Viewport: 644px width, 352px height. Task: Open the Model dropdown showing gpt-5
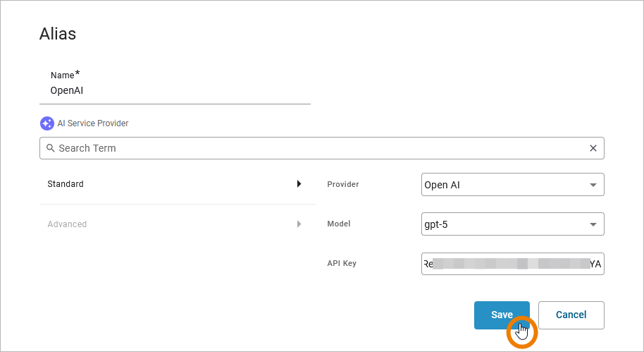pos(504,225)
